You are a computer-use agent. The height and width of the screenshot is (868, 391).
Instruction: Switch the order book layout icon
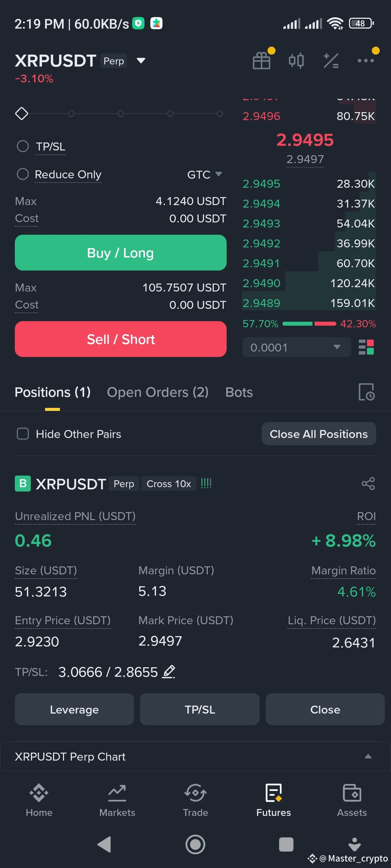(366, 347)
